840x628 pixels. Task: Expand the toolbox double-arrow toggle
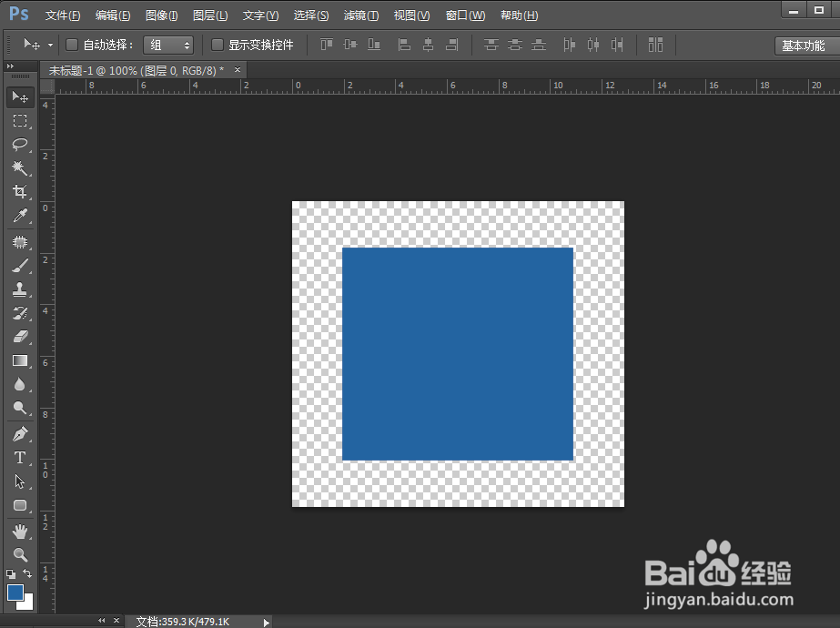point(10,66)
